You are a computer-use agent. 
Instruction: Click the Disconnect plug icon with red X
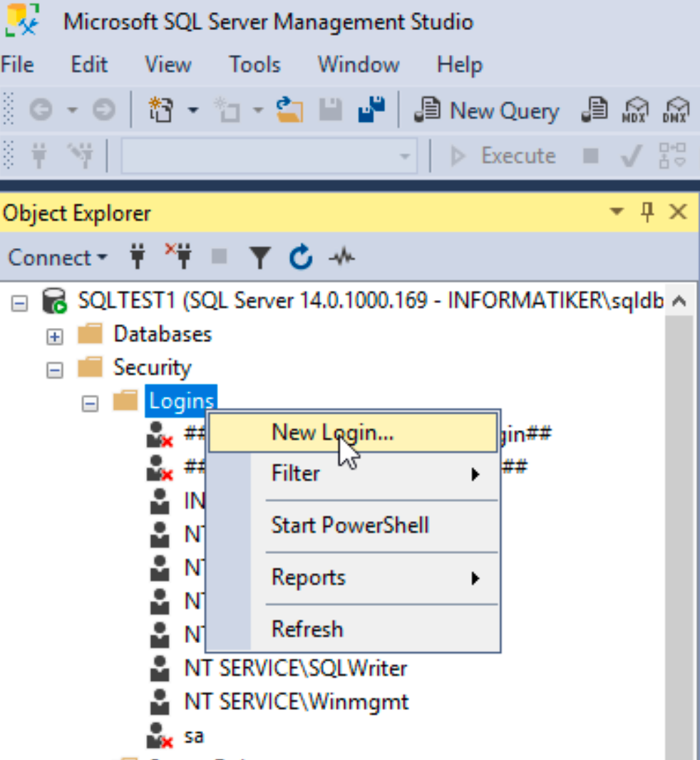click(x=178, y=257)
